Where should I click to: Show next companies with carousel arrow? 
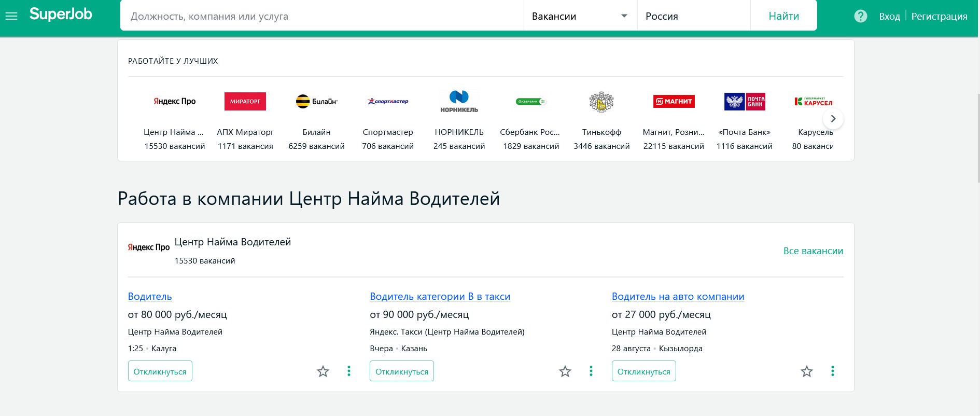pos(833,119)
